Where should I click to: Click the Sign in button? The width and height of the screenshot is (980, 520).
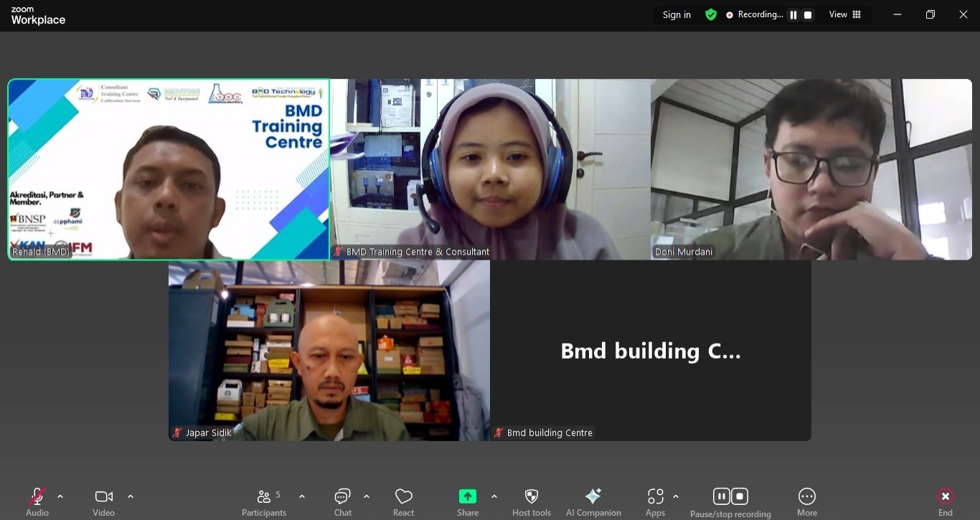tap(677, 15)
